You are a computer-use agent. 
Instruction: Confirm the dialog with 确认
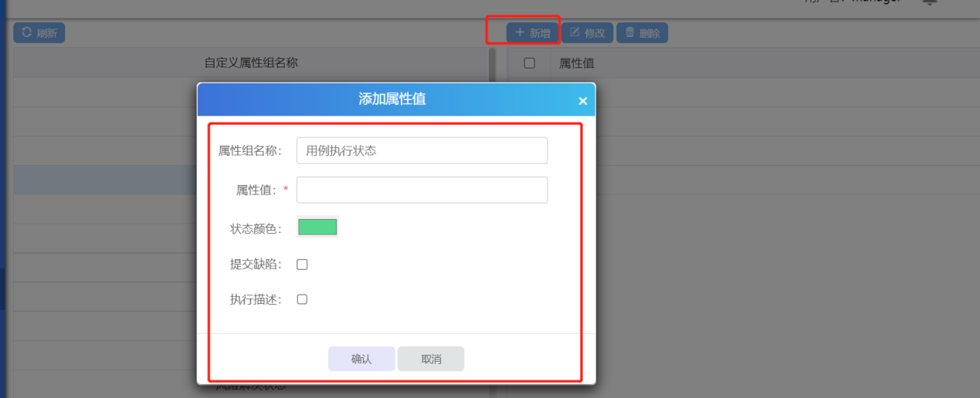[x=361, y=359]
